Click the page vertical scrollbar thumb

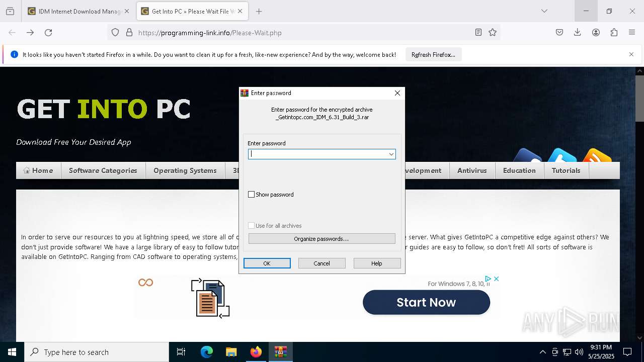639,98
